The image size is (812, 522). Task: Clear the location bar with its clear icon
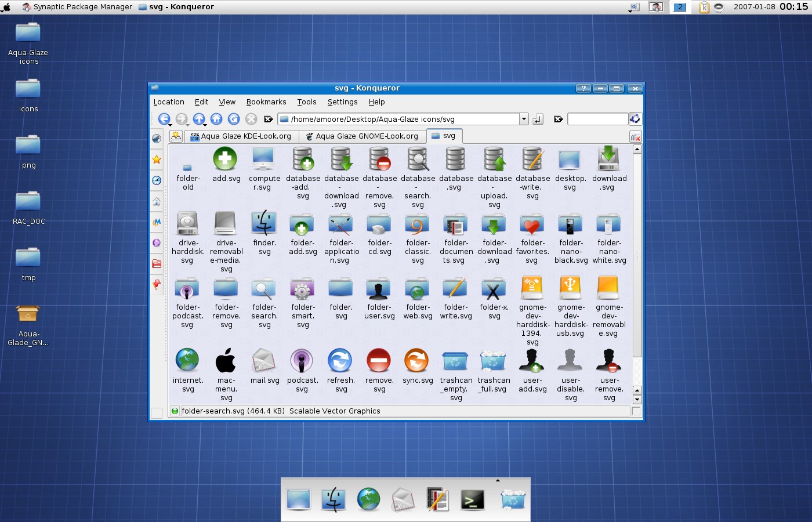pyautogui.click(x=268, y=119)
